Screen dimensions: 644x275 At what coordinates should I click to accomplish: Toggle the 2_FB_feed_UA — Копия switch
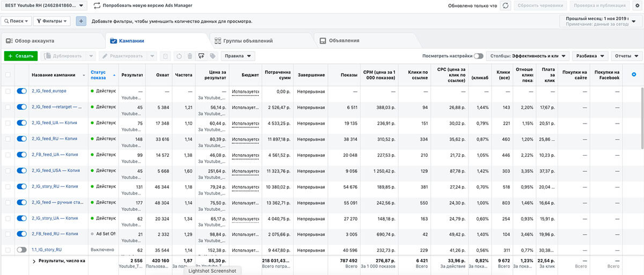pyautogui.click(x=21, y=155)
